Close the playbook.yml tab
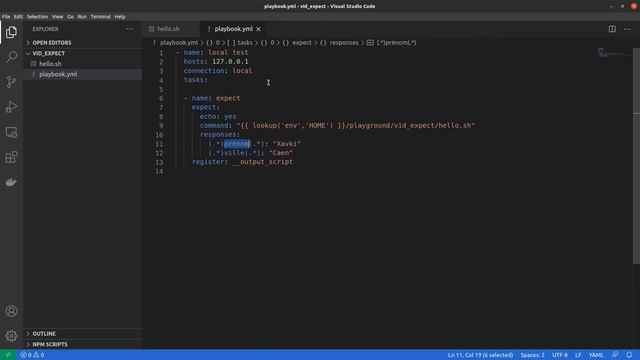 click(x=258, y=29)
